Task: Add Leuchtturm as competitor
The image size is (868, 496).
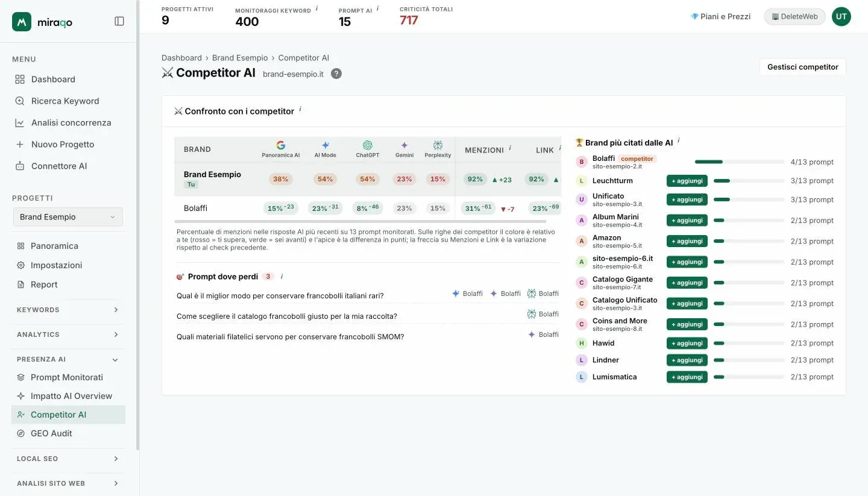Action: tap(687, 181)
